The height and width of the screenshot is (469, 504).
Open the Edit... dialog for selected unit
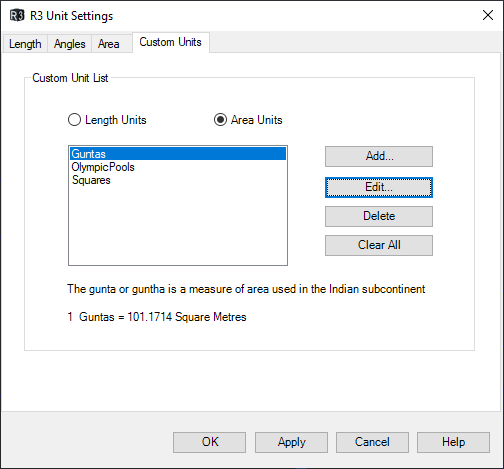(x=379, y=187)
